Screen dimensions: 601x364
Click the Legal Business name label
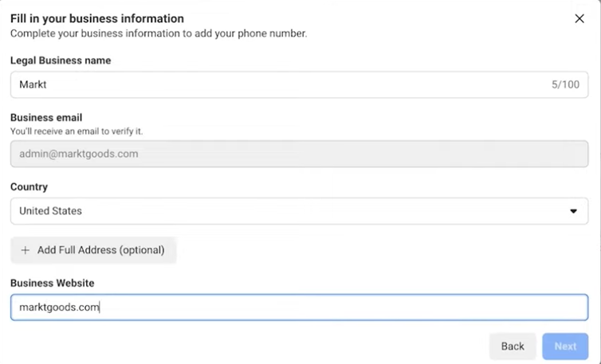[x=61, y=61]
